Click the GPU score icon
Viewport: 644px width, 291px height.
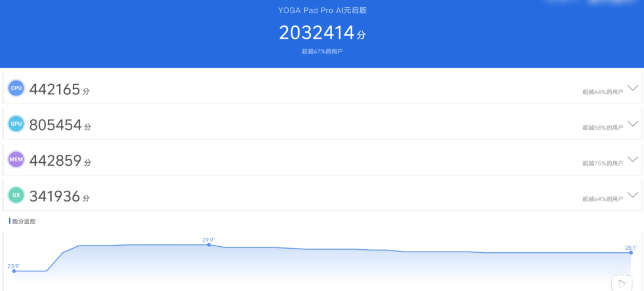coord(17,123)
